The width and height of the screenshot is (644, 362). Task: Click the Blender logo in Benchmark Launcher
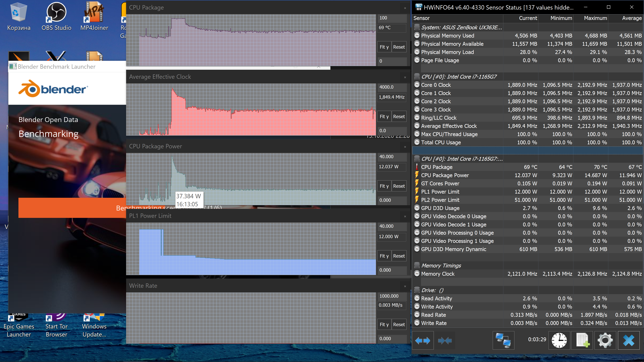53,88
